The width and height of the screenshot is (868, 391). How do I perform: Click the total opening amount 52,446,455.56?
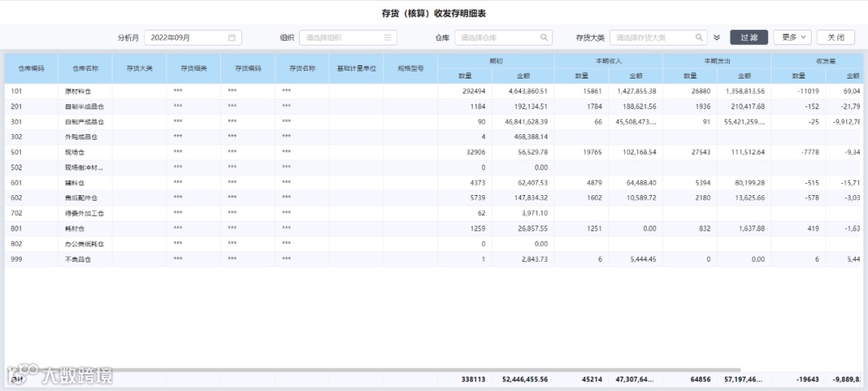(523, 380)
